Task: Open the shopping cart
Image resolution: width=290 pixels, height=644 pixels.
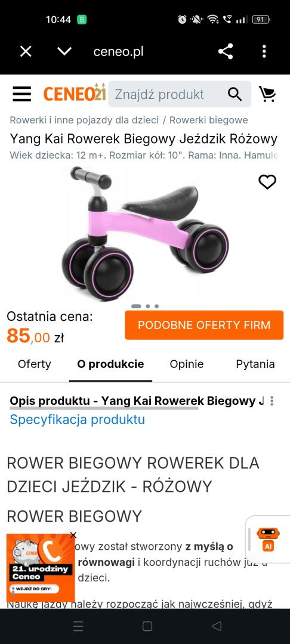Action: (x=267, y=94)
